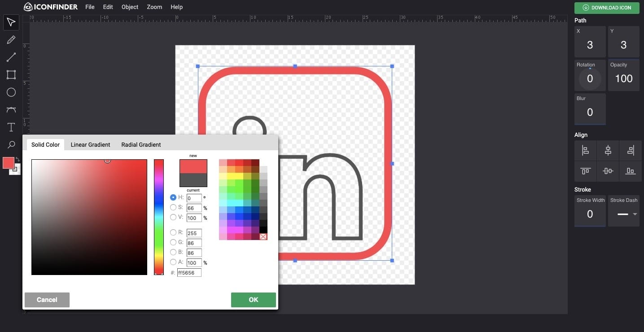The width and height of the screenshot is (644, 332).
Task: Click the saturation-value color square
Action: (89, 217)
